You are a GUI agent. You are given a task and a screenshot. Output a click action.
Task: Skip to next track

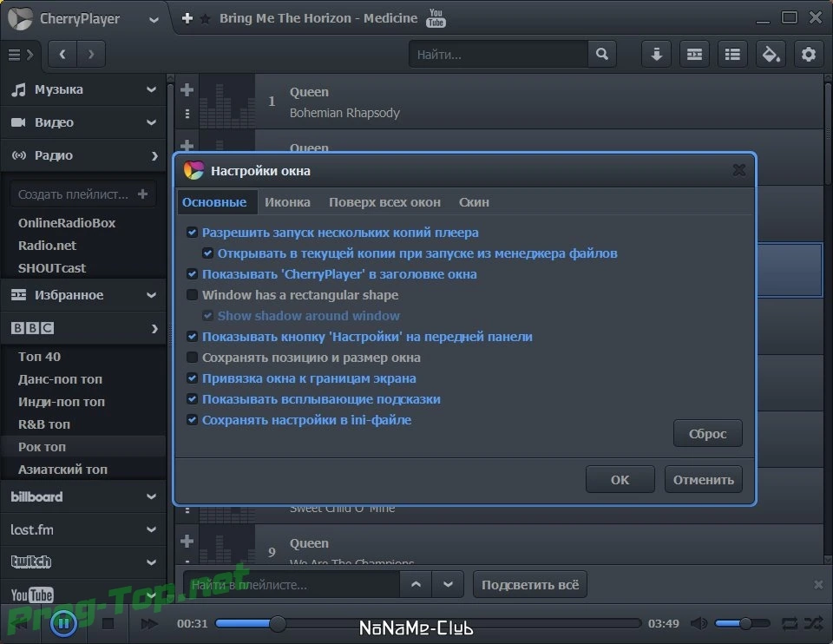[149, 624]
